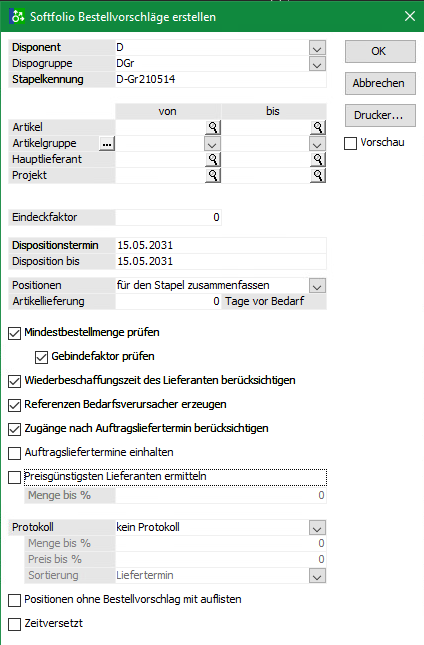This screenshot has height=645, width=424.
Task: Open Artikel 'von' search lookup icon
Action: pos(213,127)
